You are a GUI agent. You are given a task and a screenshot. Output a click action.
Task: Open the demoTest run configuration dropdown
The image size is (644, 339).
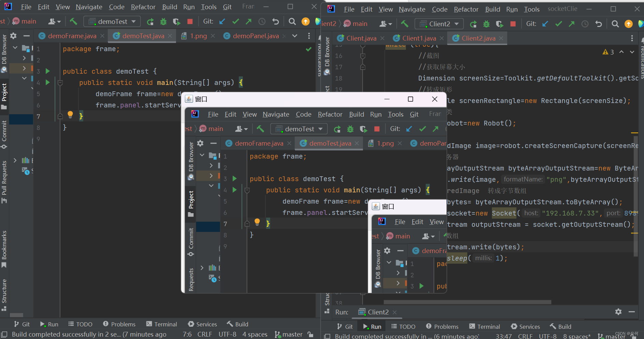(x=112, y=21)
